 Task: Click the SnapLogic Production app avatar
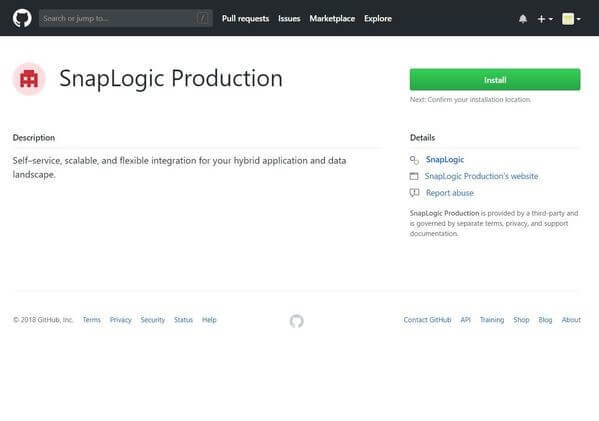point(29,79)
